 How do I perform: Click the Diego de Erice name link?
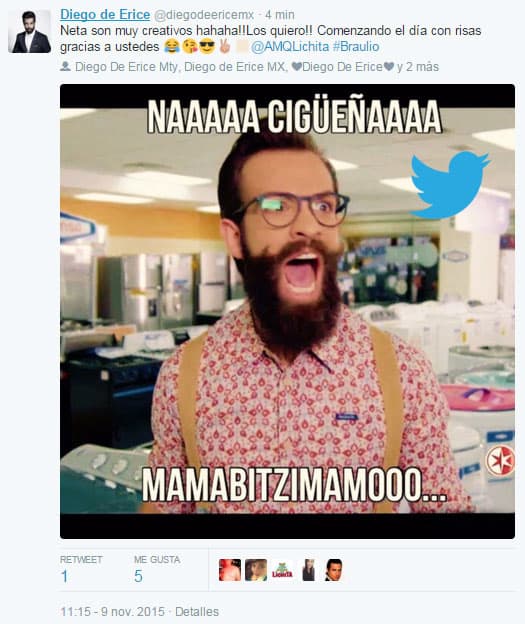pyautogui.click(x=105, y=15)
